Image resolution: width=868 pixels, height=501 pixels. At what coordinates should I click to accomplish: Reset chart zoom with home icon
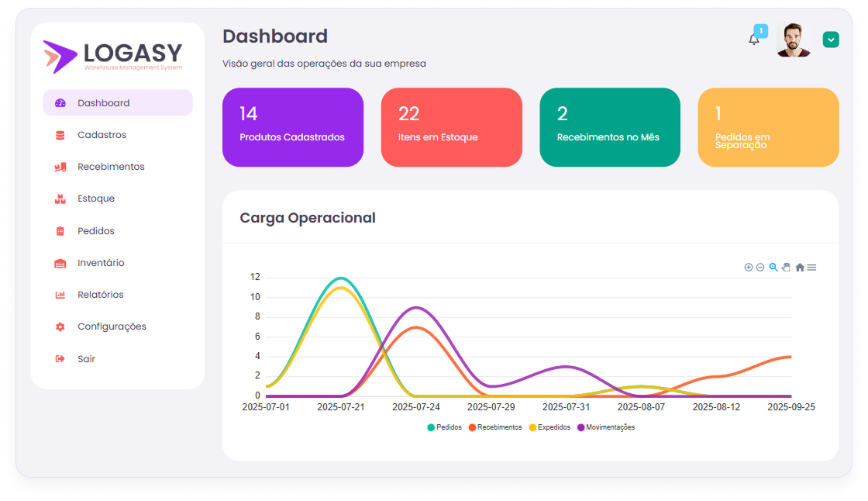point(799,268)
